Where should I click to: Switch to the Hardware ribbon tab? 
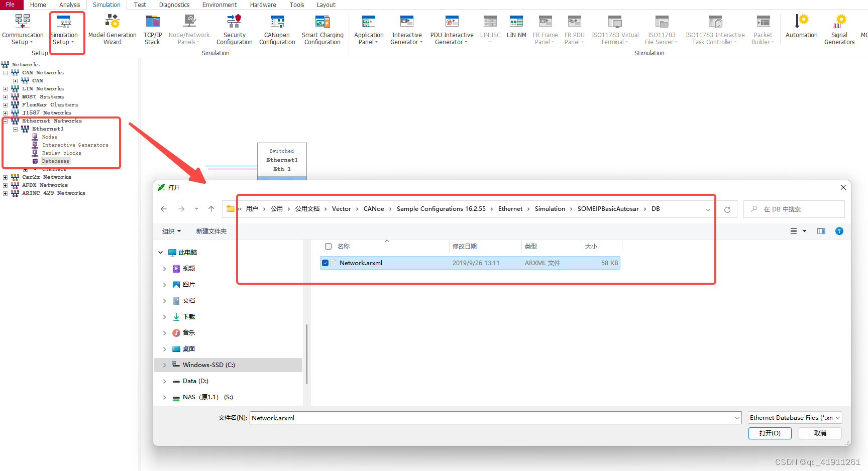point(263,5)
